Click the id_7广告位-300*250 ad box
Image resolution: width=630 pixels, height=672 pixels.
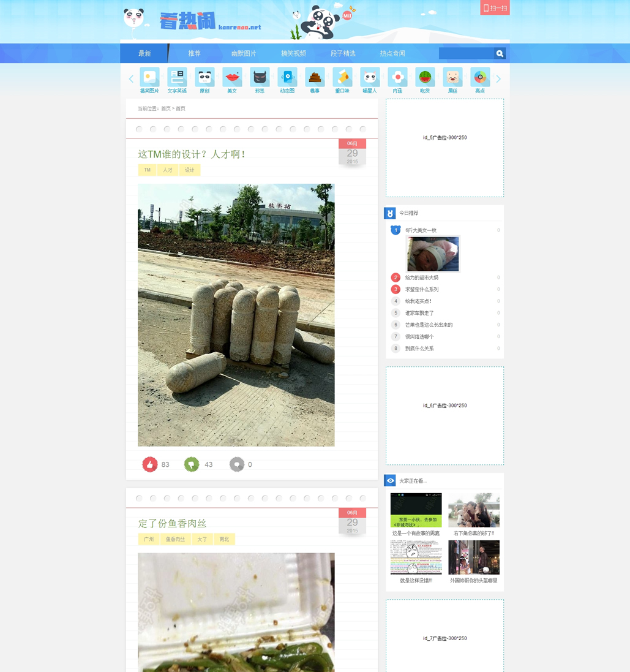444,636
